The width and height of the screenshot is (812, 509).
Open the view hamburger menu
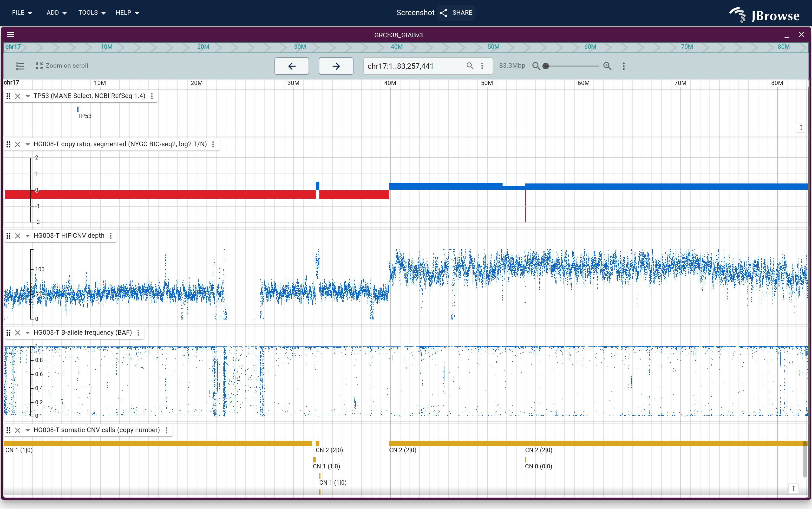coord(11,35)
